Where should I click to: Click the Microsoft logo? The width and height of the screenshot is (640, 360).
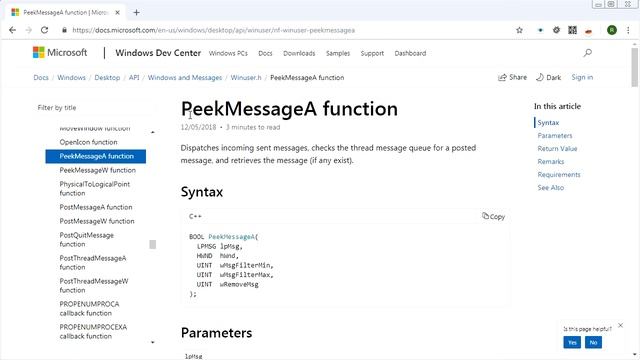pos(60,53)
